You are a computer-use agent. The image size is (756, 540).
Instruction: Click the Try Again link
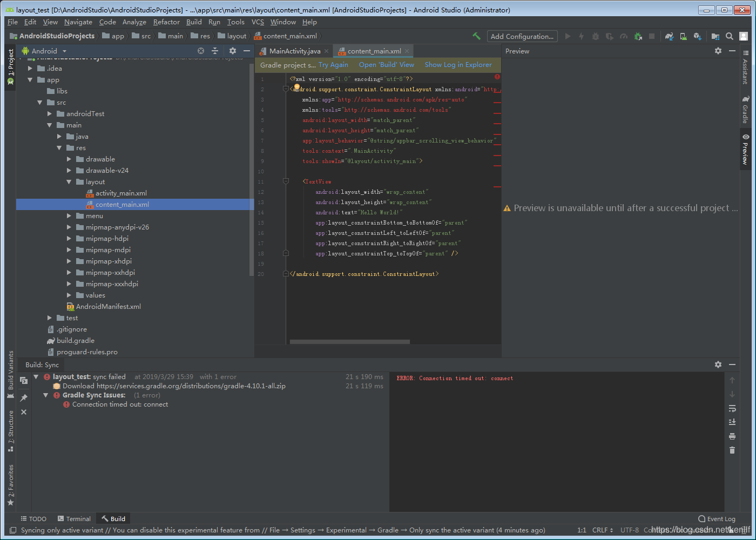(333, 65)
